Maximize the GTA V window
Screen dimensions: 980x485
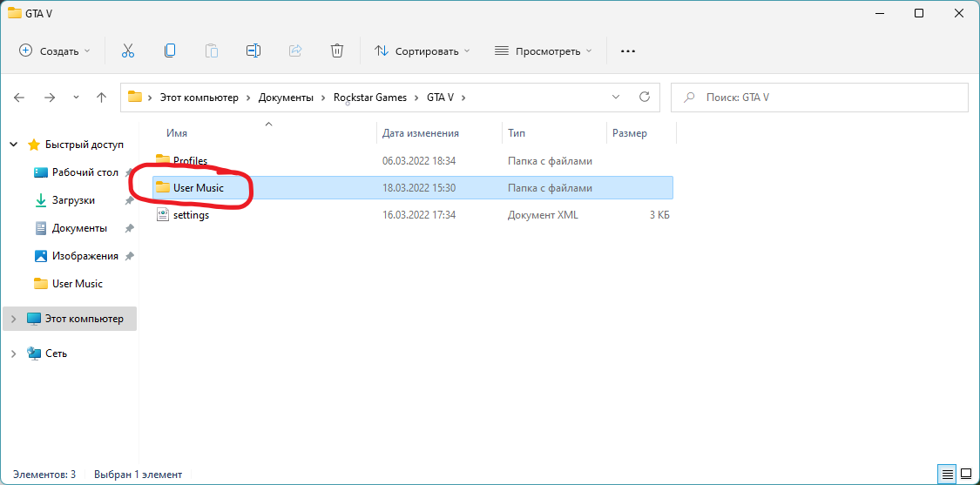pos(919,13)
